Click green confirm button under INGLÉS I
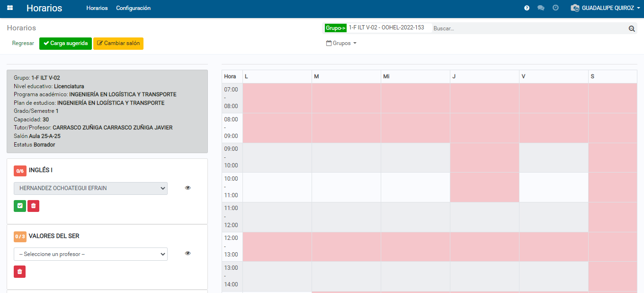 click(x=20, y=206)
